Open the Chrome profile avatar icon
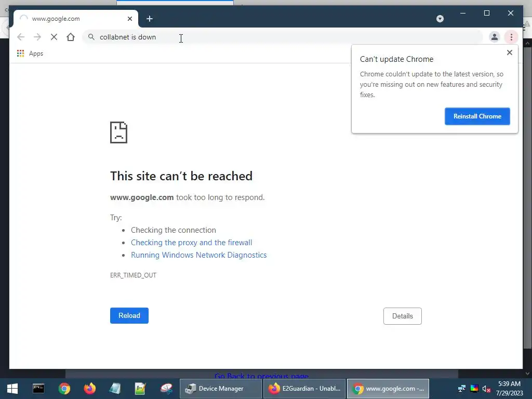This screenshot has width=532, height=399. click(x=495, y=37)
